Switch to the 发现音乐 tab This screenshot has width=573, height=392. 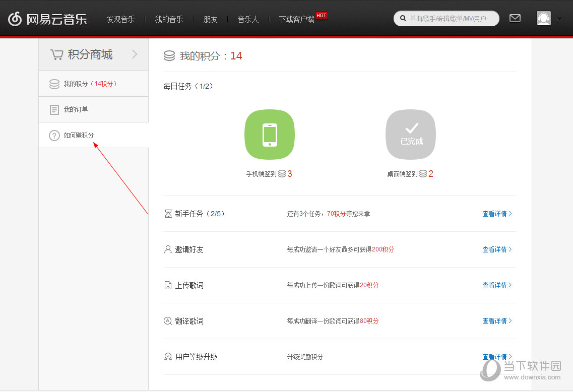tap(120, 19)
